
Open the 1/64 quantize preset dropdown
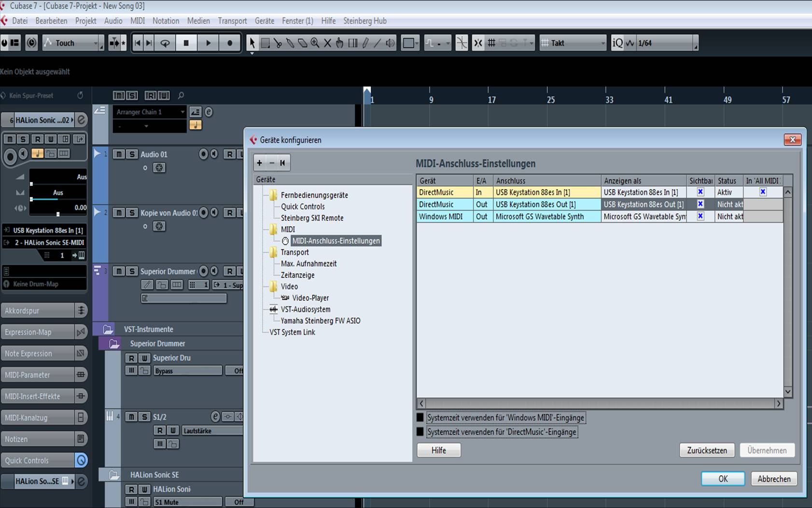[667, 43]
